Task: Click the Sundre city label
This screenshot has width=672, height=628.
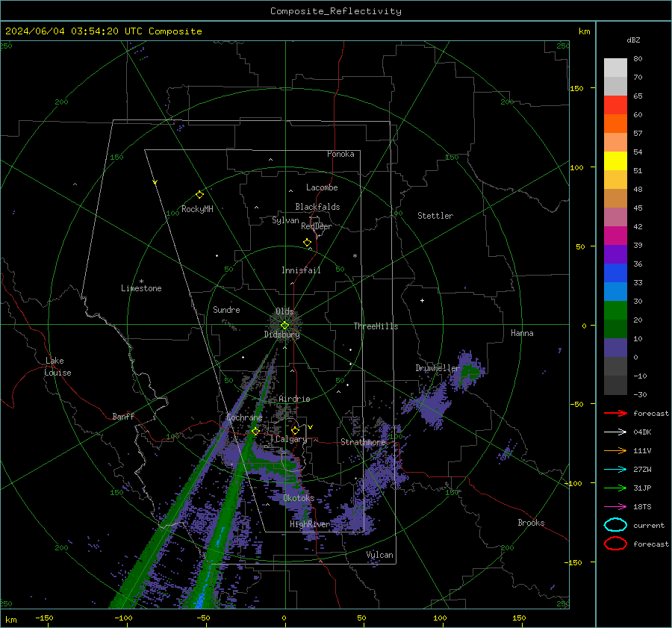Action: tap(226, 309)
